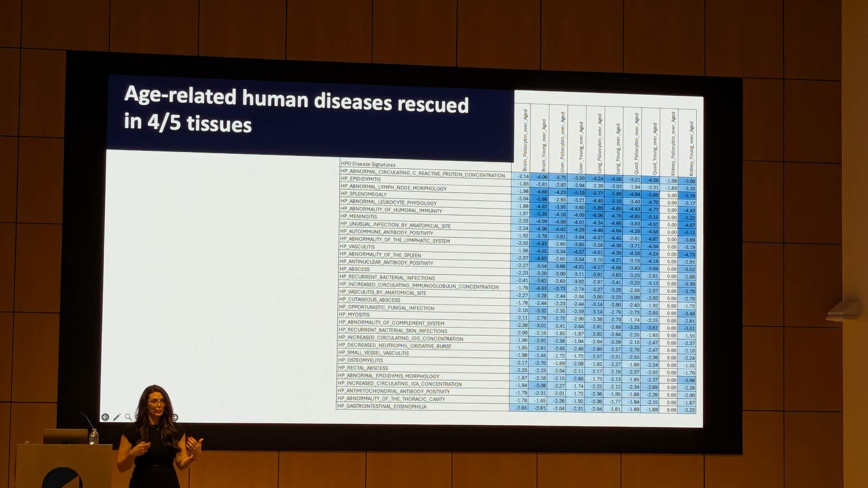Select the HP_SPLENOMEGALY row label

[x=363, y=194]
